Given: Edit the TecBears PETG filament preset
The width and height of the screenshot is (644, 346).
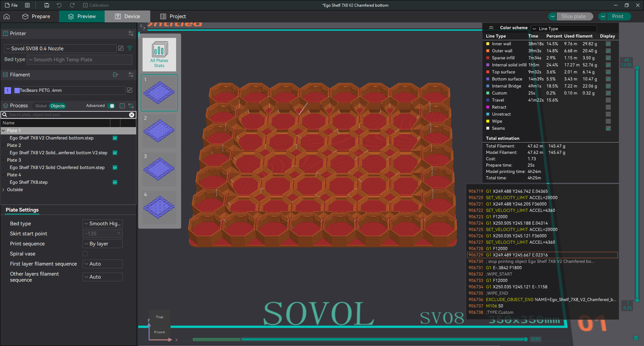Looking at the screenshot, I should (x=130, y=90).
